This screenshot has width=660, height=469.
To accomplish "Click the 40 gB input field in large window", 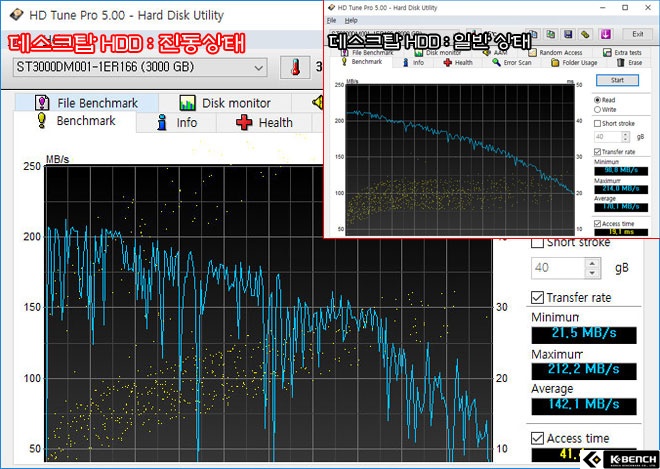I will [x=558, y=268].
